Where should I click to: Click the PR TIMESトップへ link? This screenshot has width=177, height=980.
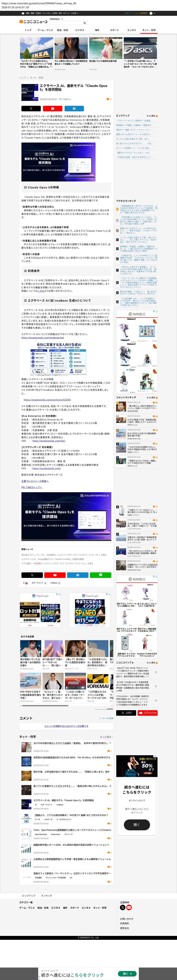32,487
